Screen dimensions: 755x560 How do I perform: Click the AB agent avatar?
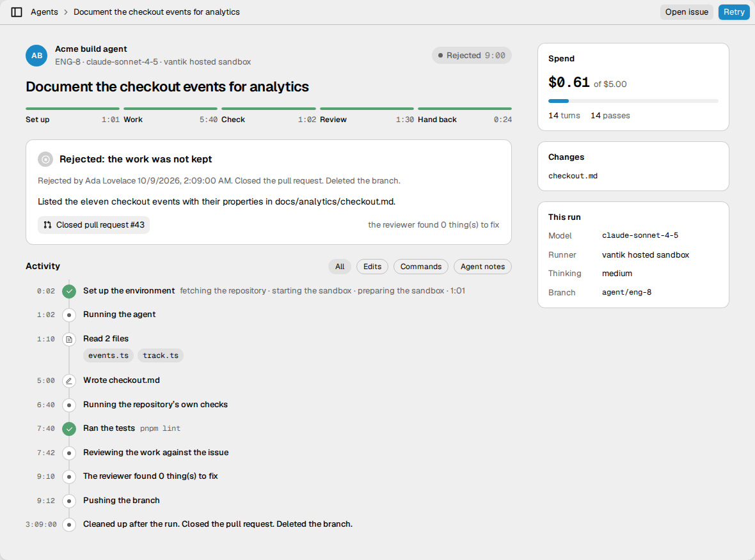36,56
